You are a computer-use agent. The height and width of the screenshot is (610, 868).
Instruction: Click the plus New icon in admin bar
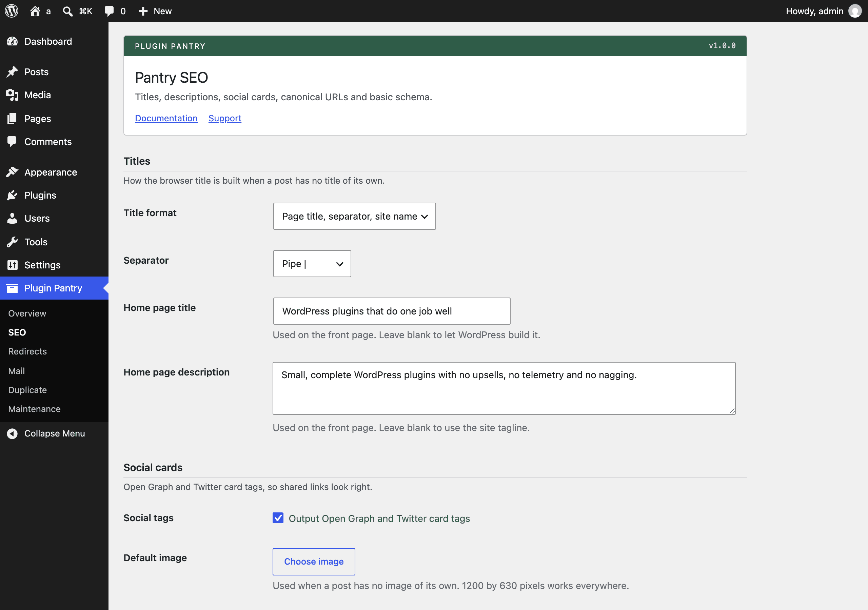[143, 11]
